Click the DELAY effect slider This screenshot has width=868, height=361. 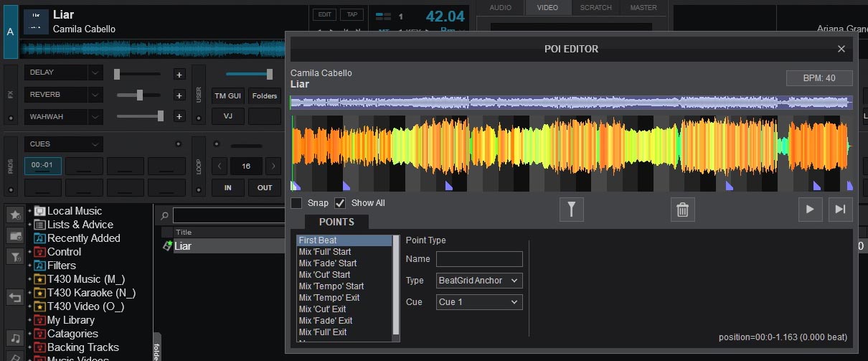coord(137,73)
